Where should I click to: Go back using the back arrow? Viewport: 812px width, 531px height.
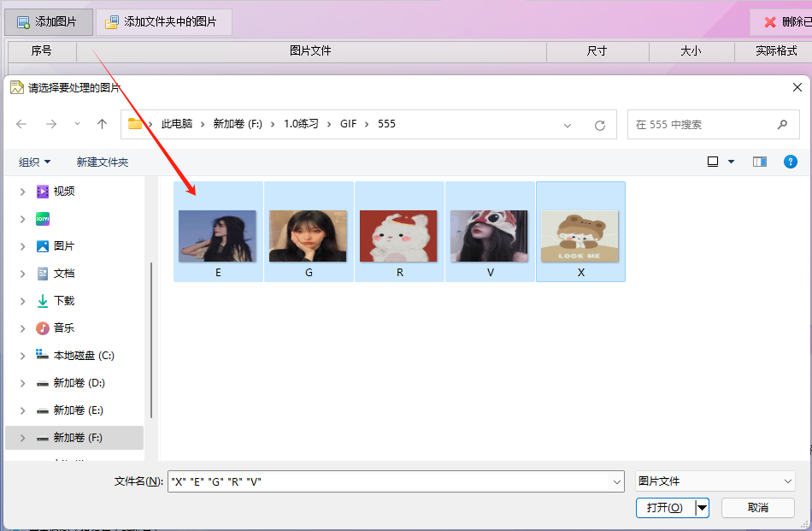coord(21,124)
